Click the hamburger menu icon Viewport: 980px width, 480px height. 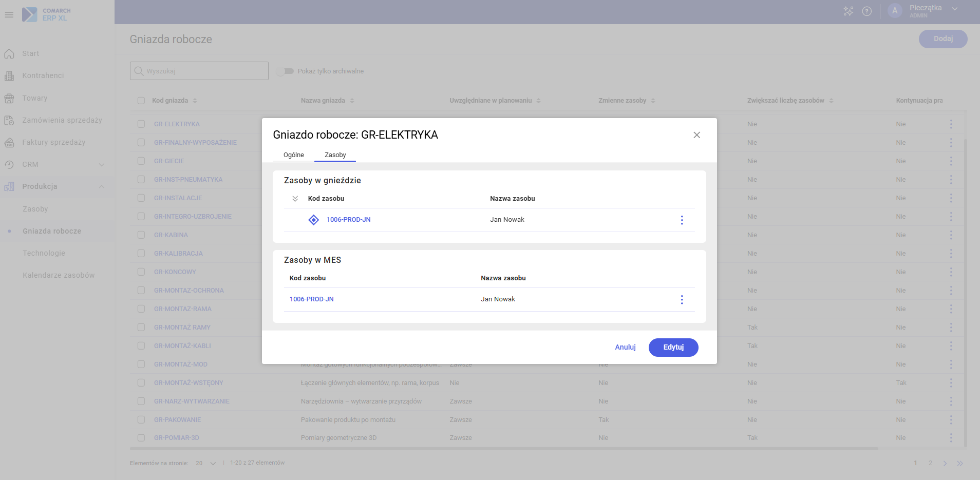click(x=9, y=15)
